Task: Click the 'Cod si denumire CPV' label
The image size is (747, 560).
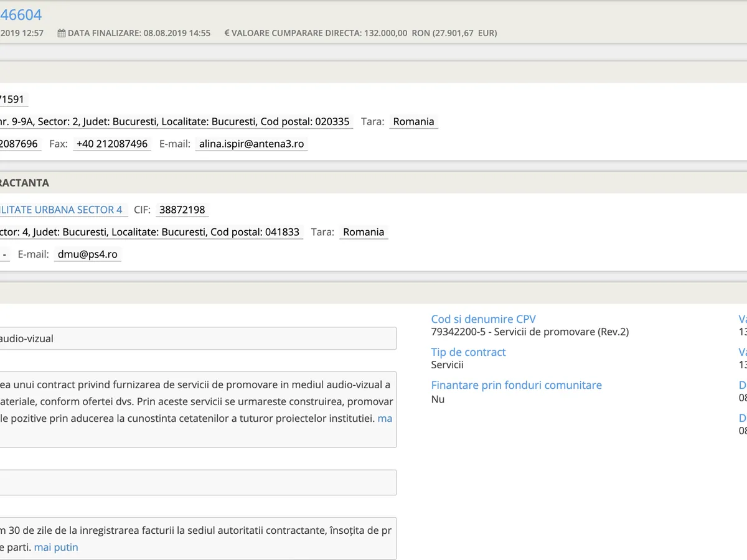Action: [483, 319]
